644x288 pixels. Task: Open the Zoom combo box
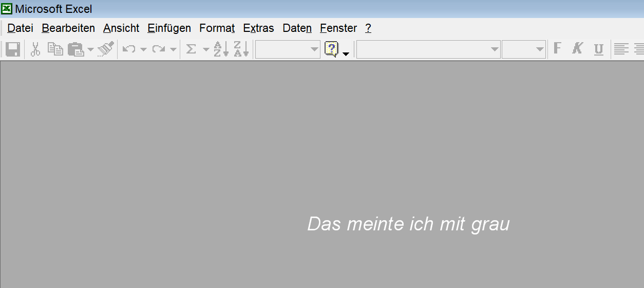tap(288, 49)
